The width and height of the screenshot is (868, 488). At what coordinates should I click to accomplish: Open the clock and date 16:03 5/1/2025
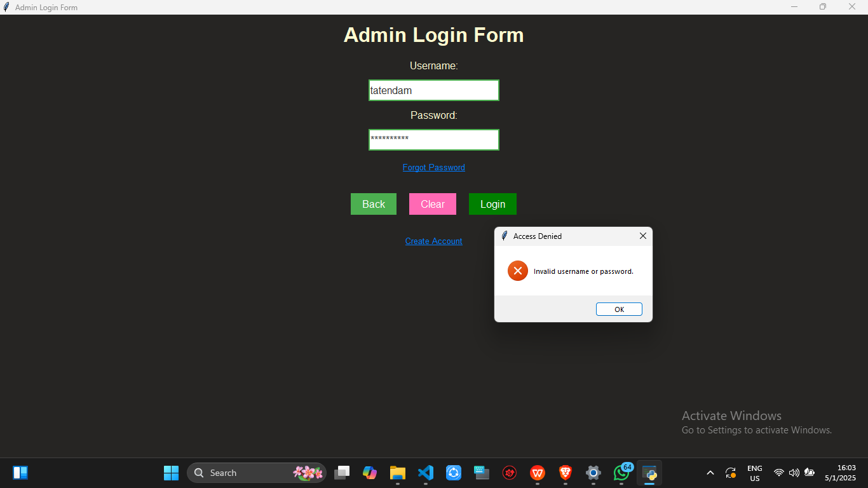(840, 473)
